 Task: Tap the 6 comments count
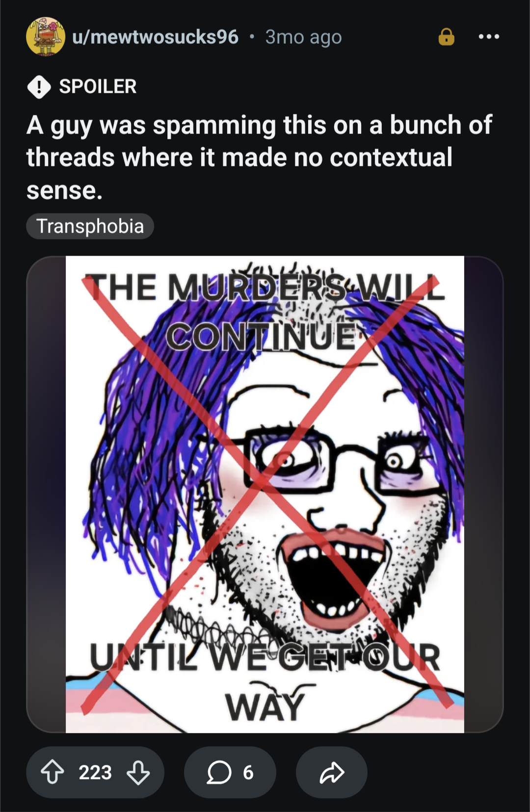click(248, 772)
